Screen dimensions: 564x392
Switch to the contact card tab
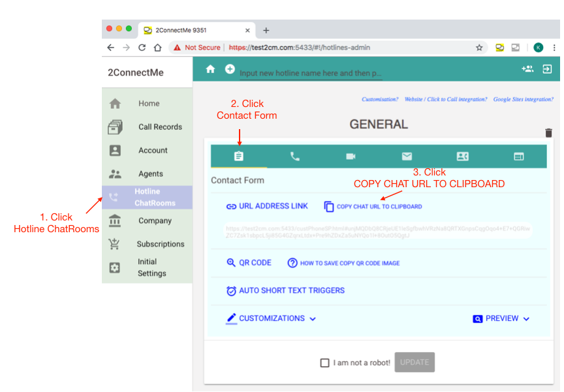pos(463,157)
